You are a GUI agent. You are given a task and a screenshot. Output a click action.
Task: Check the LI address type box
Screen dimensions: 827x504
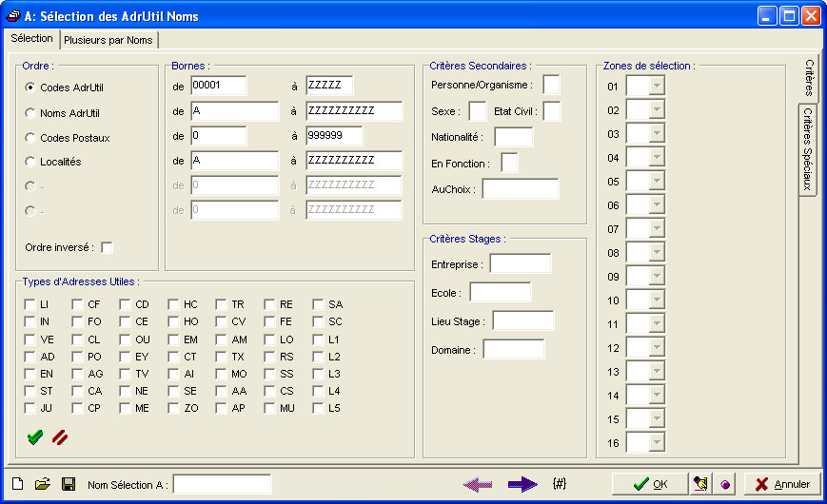pos(30,304)
